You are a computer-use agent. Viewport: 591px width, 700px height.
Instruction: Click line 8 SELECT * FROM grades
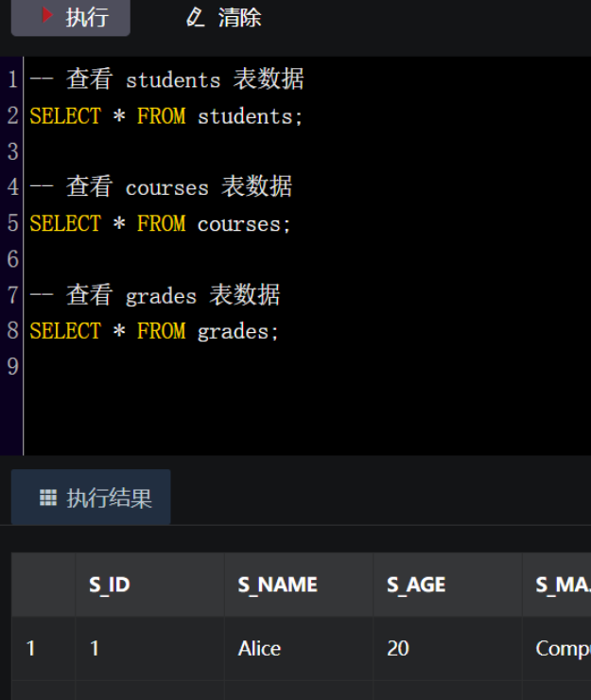point(154,331)
